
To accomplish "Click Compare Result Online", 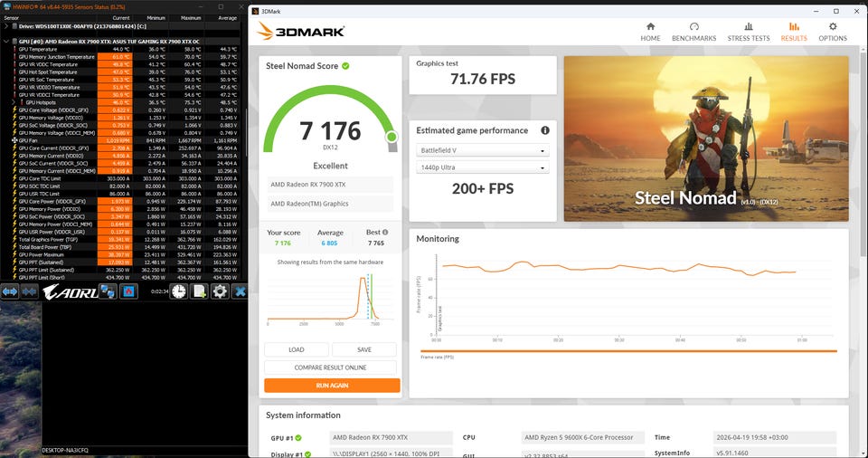I will (x=331, y=367).
